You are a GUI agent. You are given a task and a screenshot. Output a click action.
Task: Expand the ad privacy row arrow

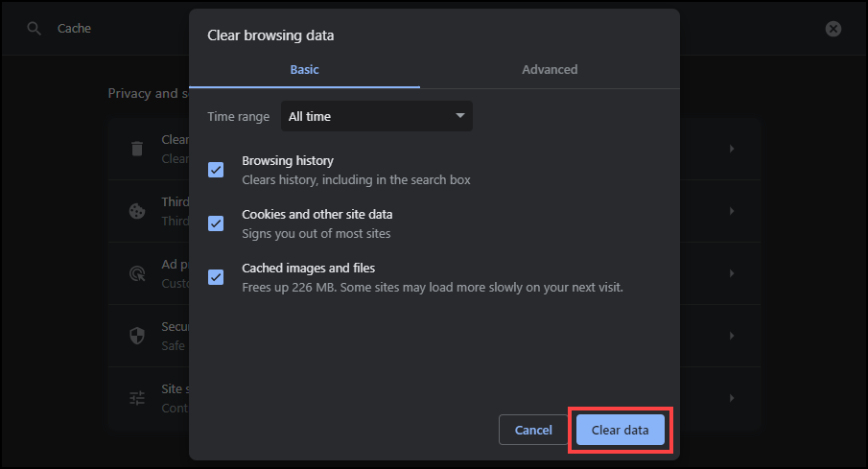pyautogui.click(x=732, y=273)
